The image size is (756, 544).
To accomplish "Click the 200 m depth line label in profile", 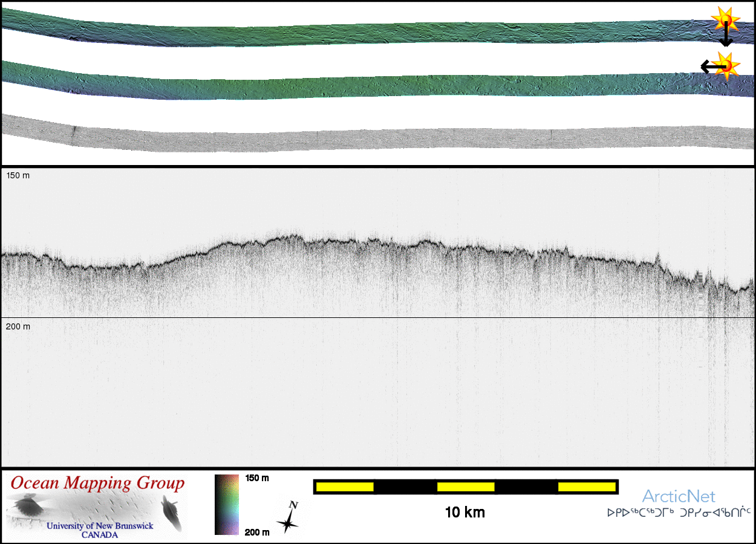I will 18,326.
